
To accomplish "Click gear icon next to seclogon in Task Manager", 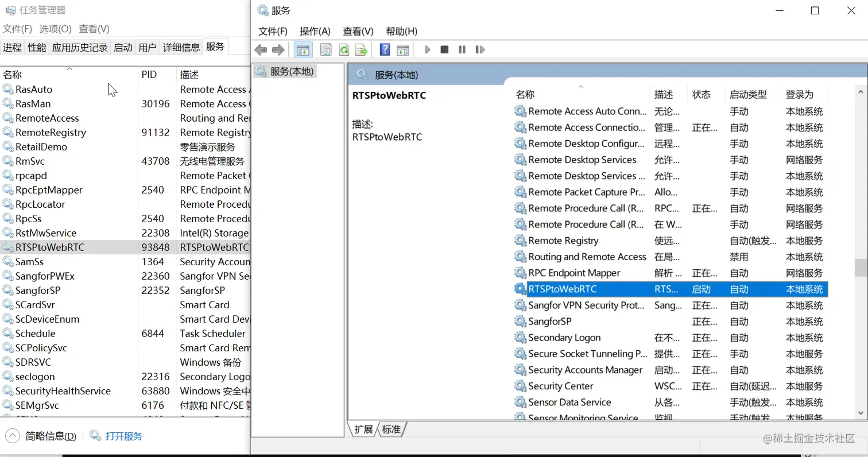I will (7, 377).
